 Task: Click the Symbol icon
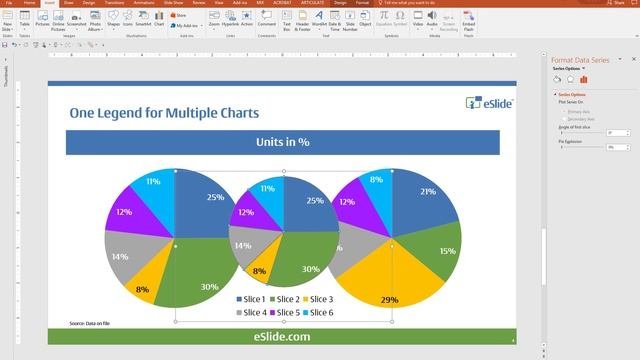tap(400, 19)
